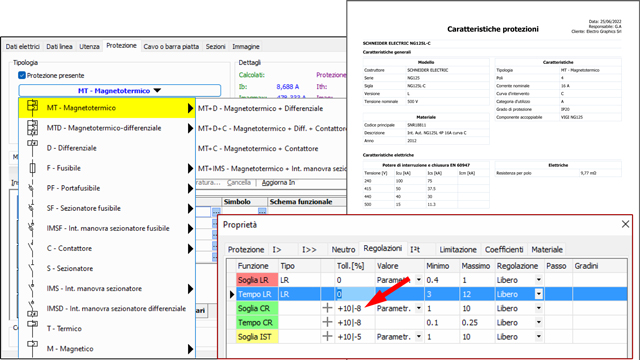Click the F - Fusibile symbol icon
The height and width of the screenshot is (360, 640).
click(x=33, y=168)
